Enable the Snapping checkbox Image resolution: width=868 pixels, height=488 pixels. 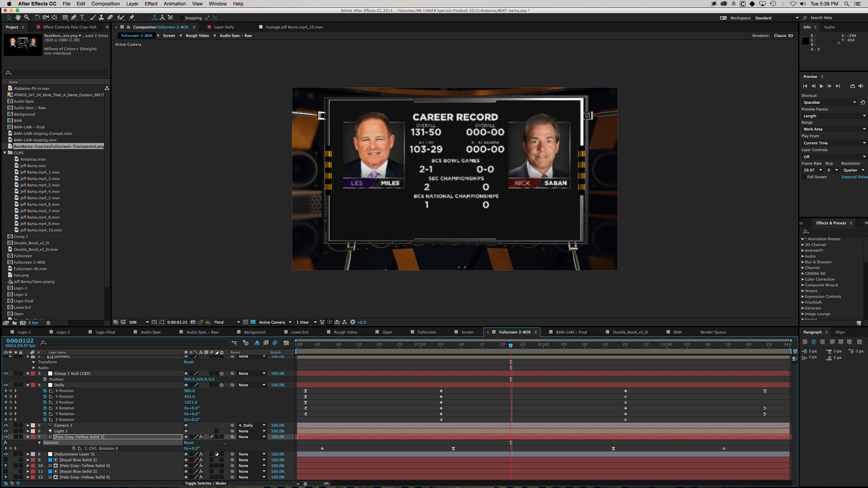click(181, 18)
